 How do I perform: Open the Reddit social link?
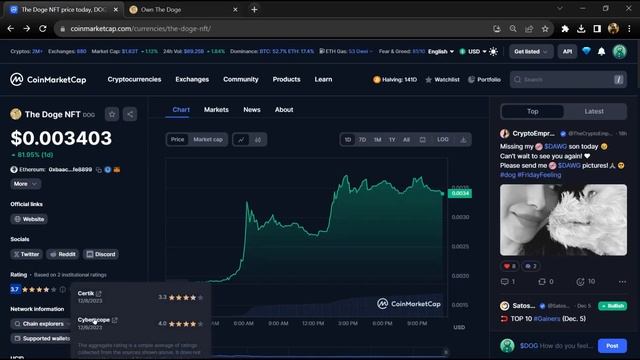(x=62, y=254)
